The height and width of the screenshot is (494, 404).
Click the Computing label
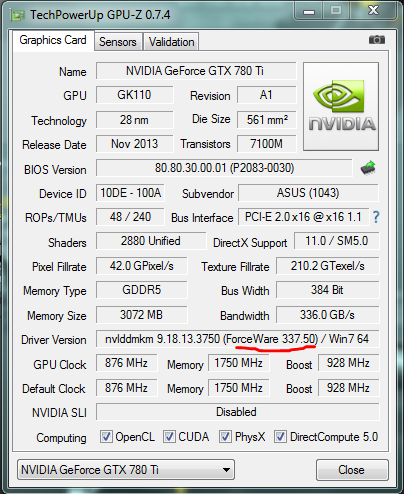click(x=61, y=438)
